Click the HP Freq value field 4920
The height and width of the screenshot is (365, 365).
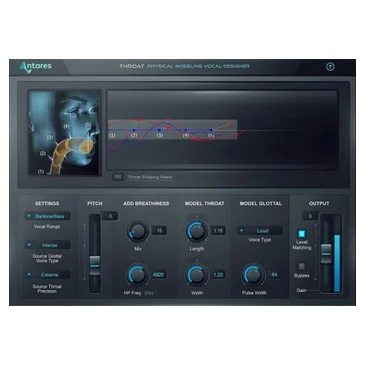(x=158, y=275)
